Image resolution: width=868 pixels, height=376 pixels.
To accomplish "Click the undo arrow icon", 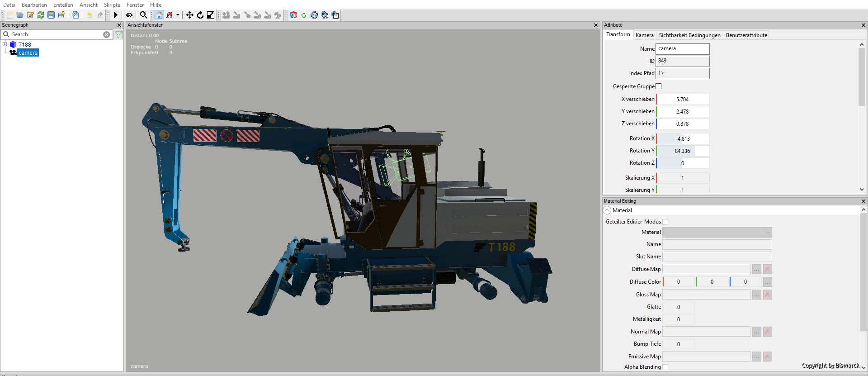I will [90, 15].
